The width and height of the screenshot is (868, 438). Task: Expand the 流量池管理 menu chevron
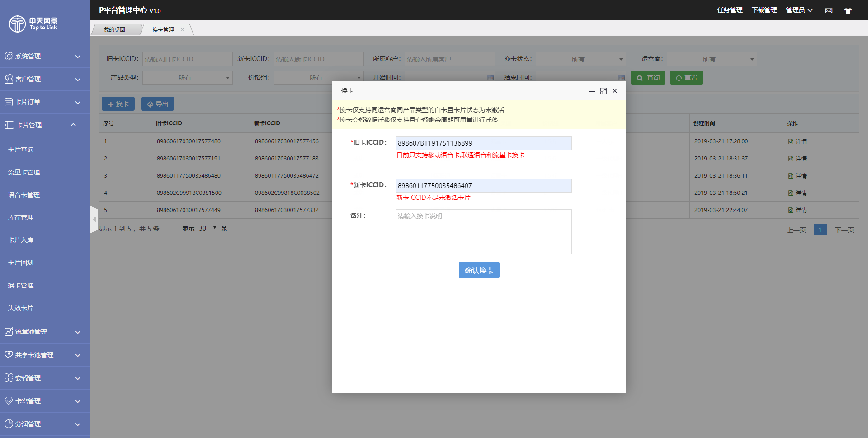pyautogui.click(x=78, y=332)
